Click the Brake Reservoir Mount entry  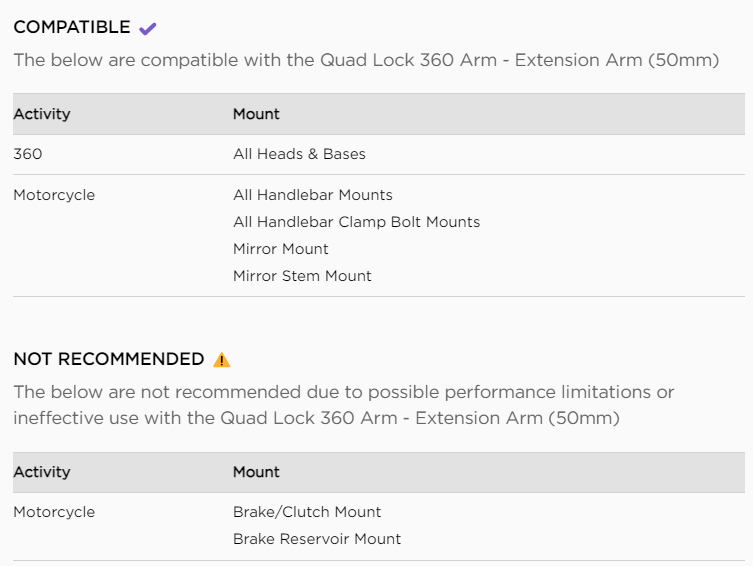317,539
